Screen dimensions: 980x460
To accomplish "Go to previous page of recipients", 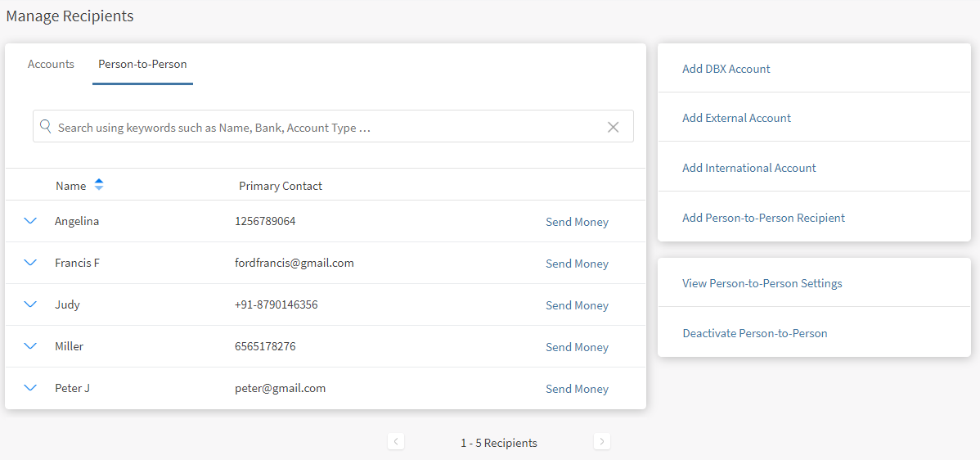I will pos(396,442).
